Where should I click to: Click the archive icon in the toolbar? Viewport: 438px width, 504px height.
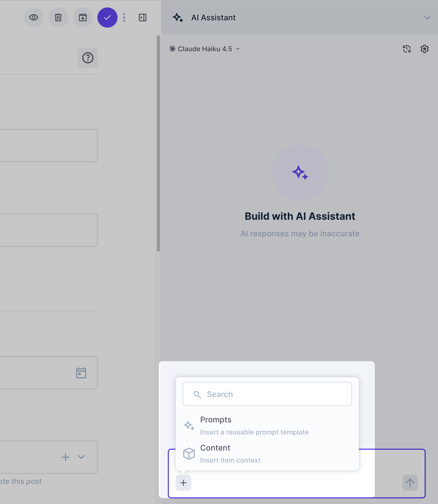[x=83, y=17]
